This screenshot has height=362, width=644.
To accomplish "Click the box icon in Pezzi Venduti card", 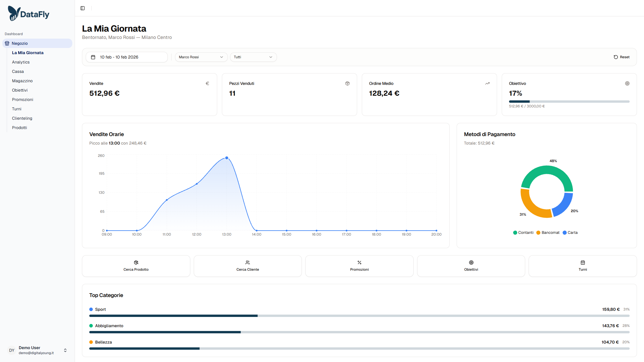I will coord(347,83).
